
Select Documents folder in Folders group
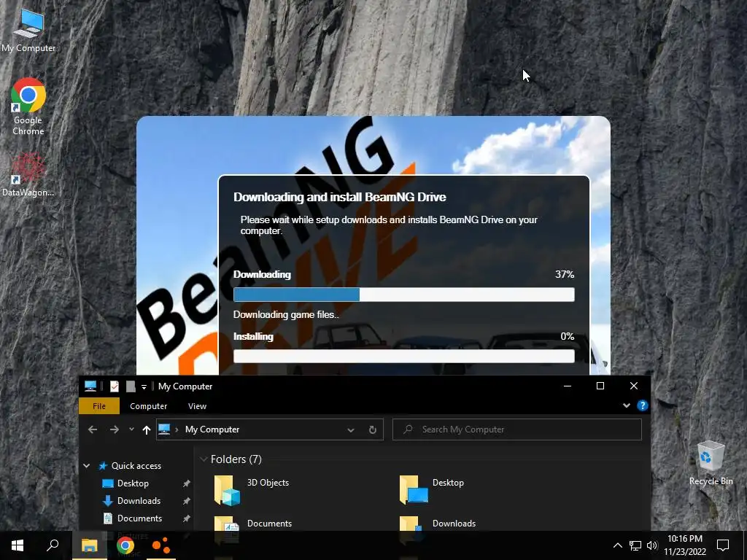coord(253,528)
